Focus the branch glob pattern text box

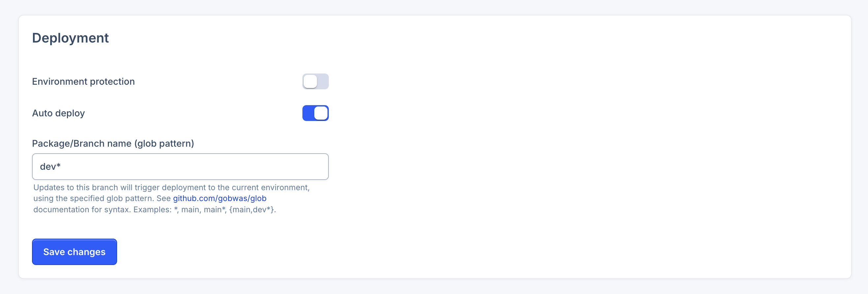tap(180, 167)
